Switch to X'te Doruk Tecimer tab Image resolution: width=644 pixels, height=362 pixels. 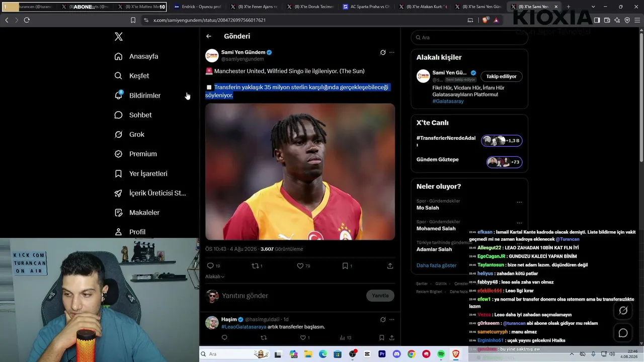tap(309, 7)
